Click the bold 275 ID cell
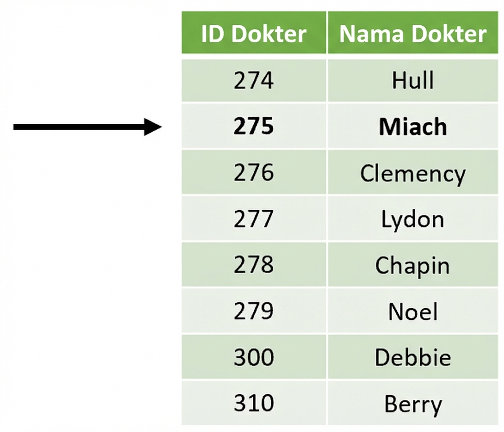Screen dimensions: 504x432 pyautogui.click(x=254, y=127)
